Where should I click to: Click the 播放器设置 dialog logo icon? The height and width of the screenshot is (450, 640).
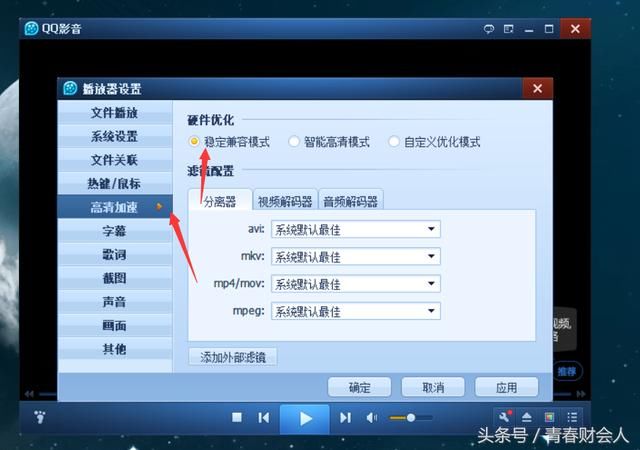[x=70, y=88]
